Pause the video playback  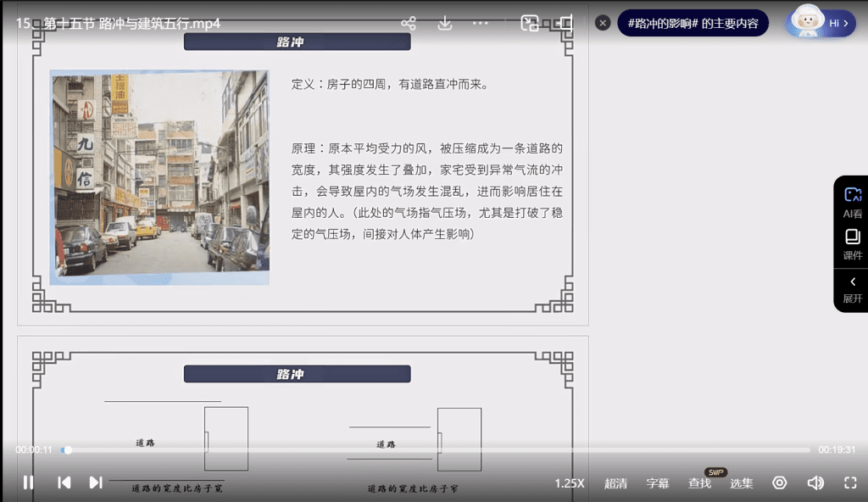28,482
